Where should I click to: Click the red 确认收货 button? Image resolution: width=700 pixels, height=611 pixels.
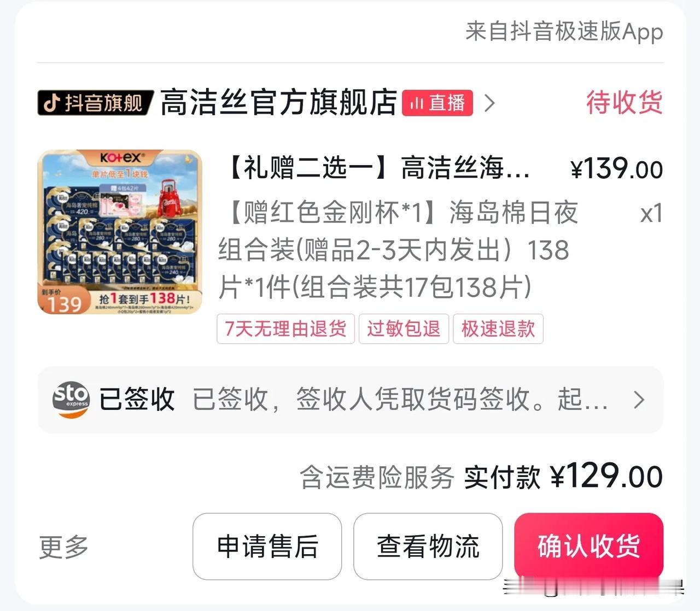pos(589,547)
